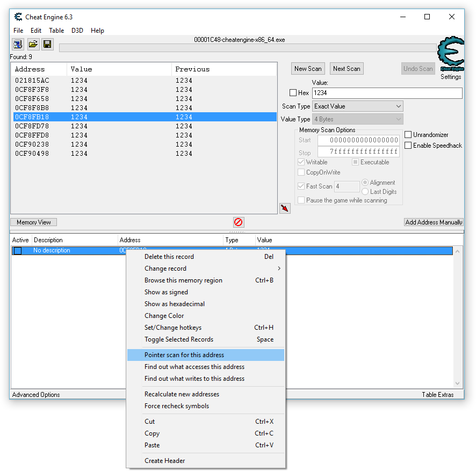476x471 pixels.
Task: Choose Show as signed
Action: pos(206,292)
